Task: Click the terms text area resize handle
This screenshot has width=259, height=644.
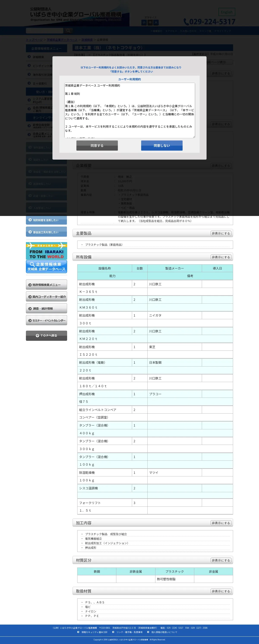Action: [194, 136]
